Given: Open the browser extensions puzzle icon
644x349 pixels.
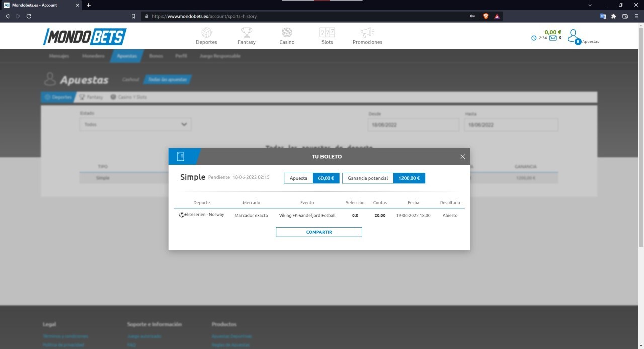Looking at the screenshot, I should point(614,16).
